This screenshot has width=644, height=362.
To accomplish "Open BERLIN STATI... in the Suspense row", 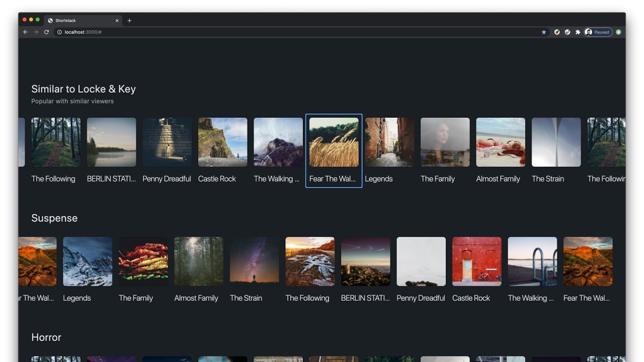I will coord(365,270).
